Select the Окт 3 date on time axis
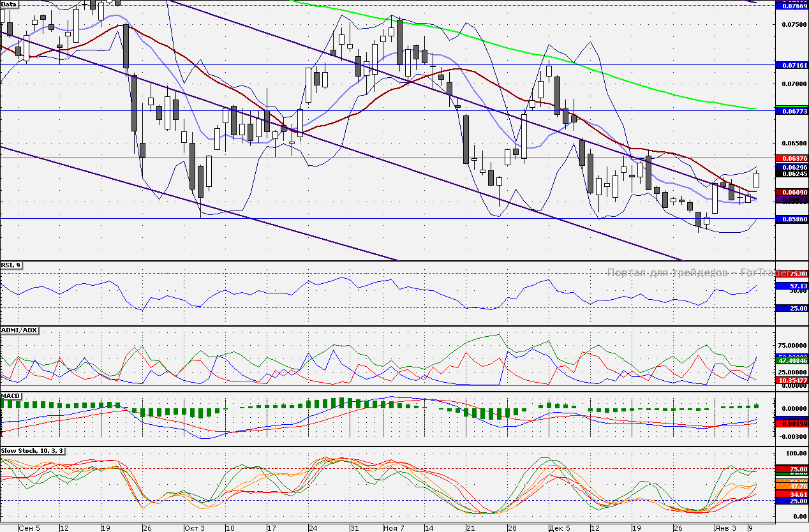The width and height of the screenshot is (809, 532). tap(194, 528)
